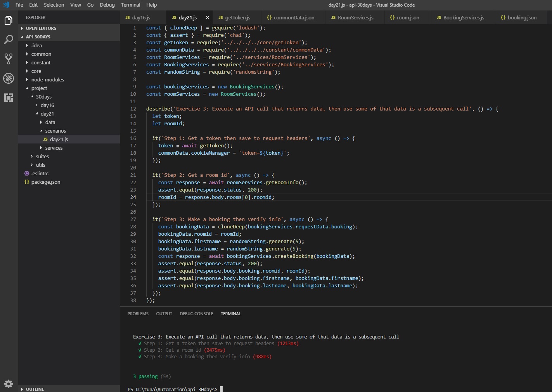Image resolution: width=552 pixels, height=392 pixels.
Task: Switch to the getToken.js tab
Action: pos(237,17)
